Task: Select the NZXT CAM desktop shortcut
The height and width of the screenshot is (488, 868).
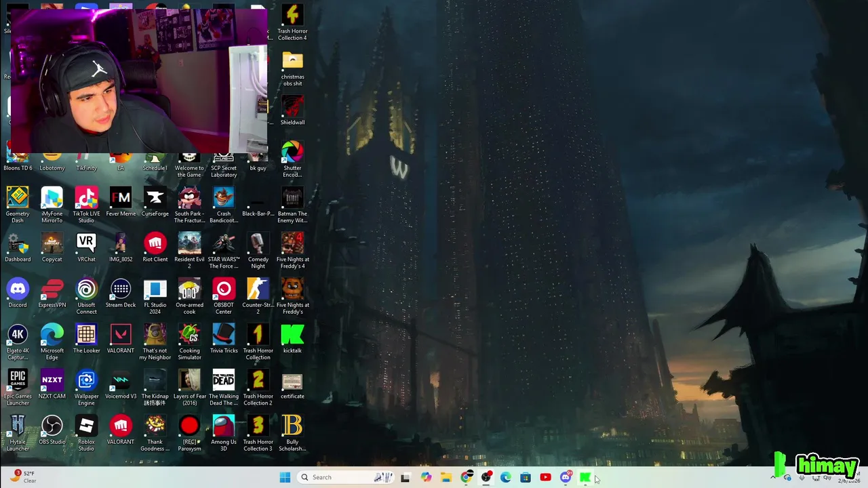Action: [52, 384]
